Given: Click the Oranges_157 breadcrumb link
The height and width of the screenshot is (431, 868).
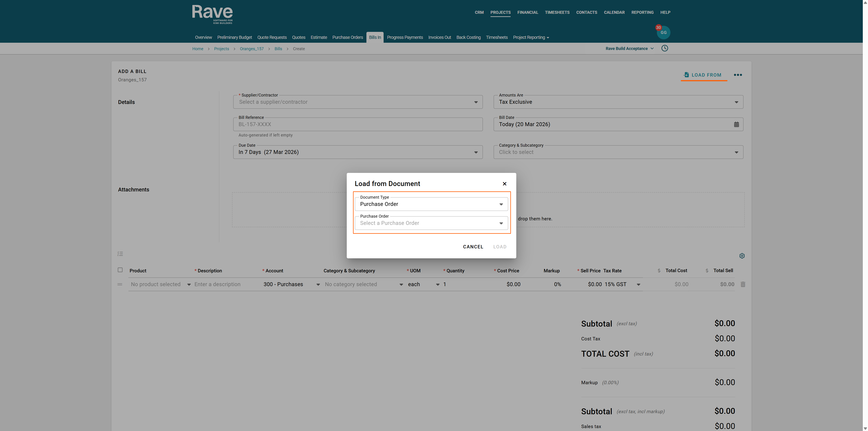Looking at the screenshot, I should pos(251,49).
